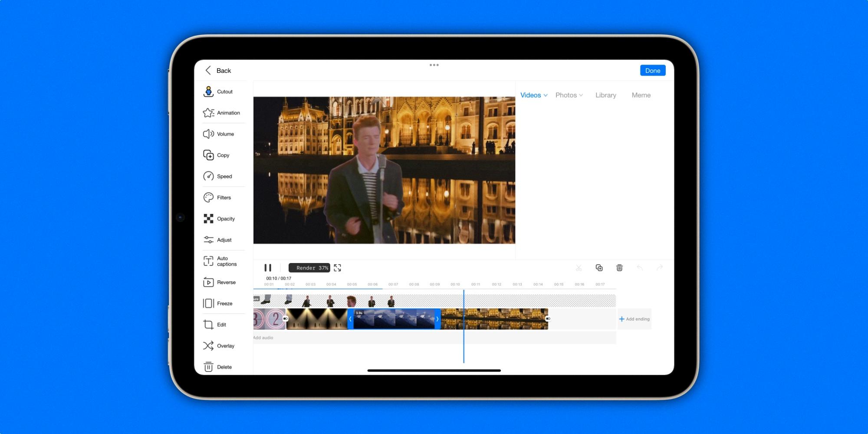Screen dimensions: 868x434
Task: Click the left trim handle of selected clip
Action: point(351,319)
